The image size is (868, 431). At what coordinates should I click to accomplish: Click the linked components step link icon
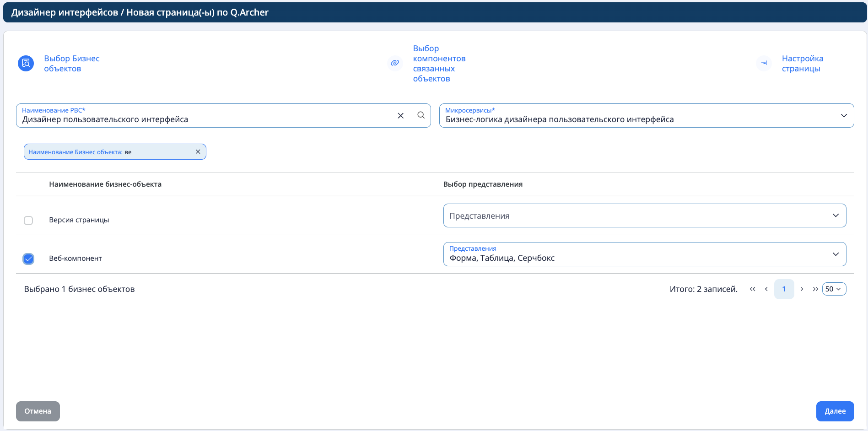395,63
